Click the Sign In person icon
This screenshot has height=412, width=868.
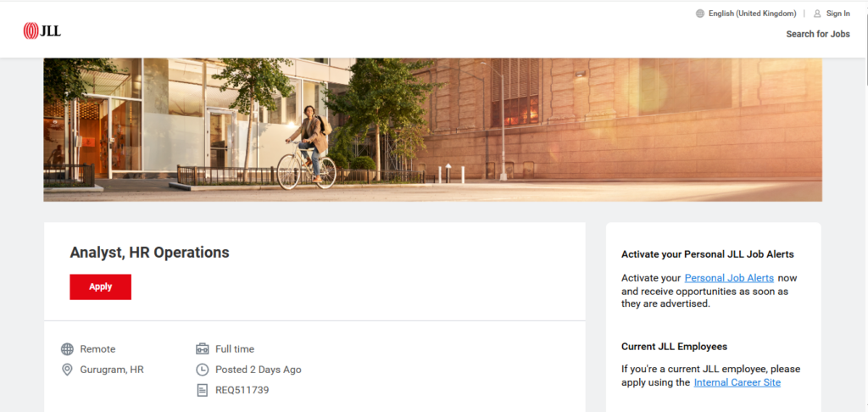[817, 14]
